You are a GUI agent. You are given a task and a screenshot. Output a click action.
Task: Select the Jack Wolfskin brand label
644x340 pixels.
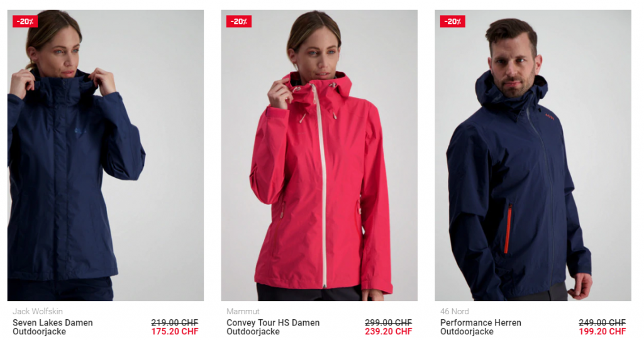[x=38, y=311]
